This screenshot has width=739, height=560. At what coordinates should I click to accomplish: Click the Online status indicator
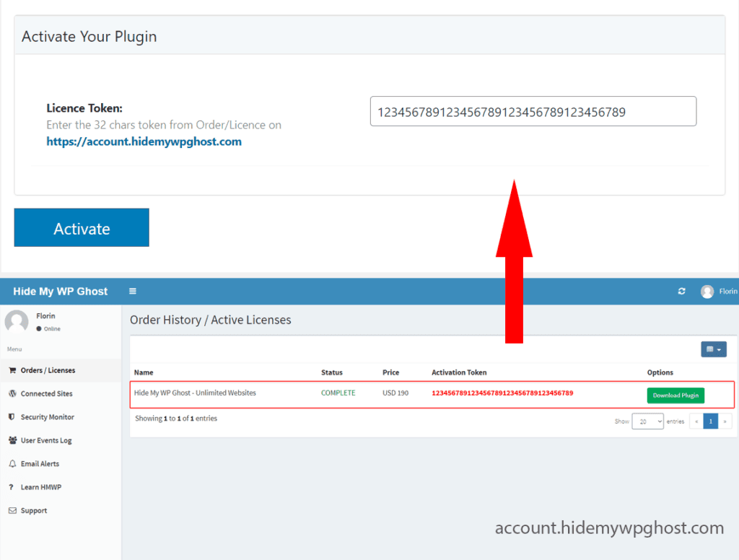pyautogui.click(x=48, y=329)
